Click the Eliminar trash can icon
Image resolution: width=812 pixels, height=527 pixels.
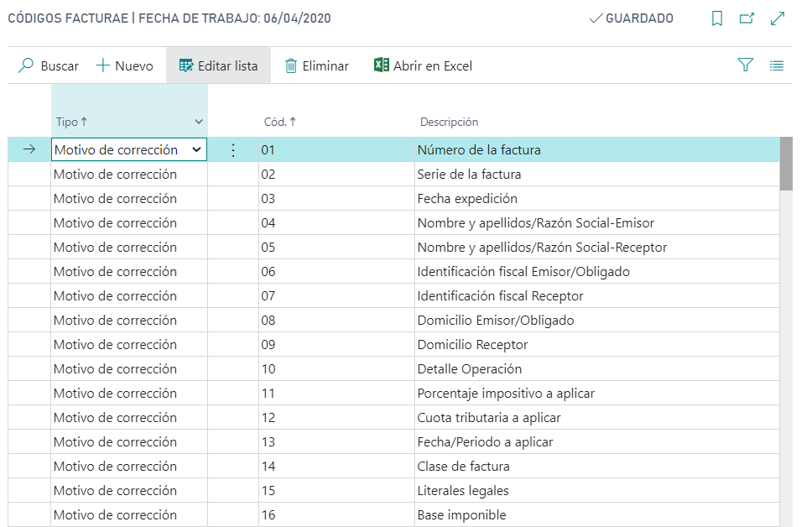(291, 65)
